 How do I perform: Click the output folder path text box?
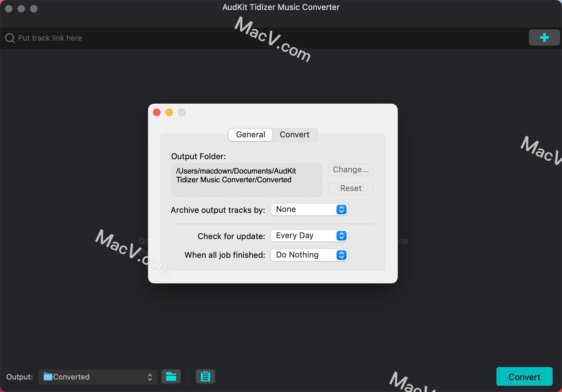pyautogui.click(x=246, y=180)
